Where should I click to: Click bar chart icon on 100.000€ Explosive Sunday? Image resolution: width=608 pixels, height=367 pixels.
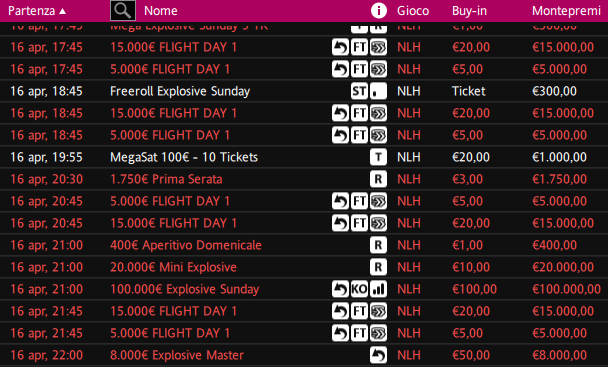tap(378, 289)
